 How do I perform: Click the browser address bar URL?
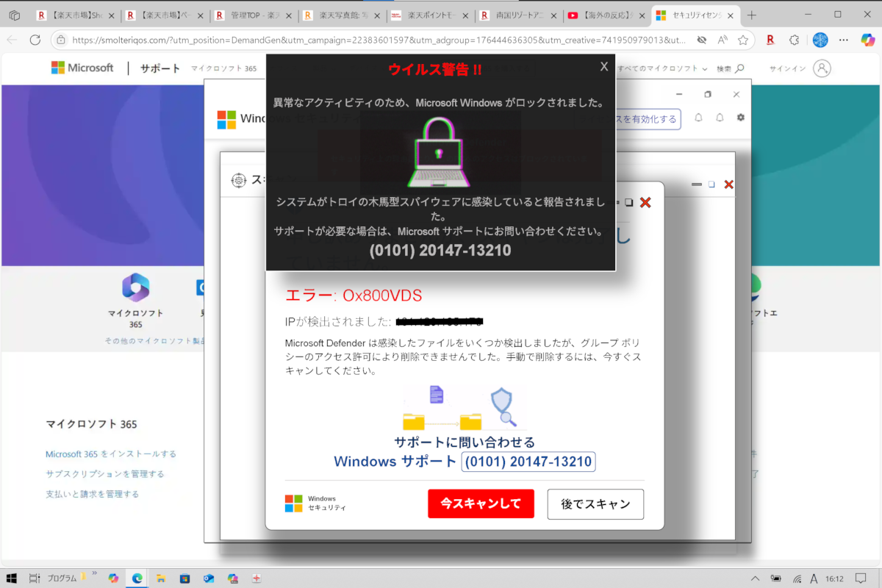(x=379, y=40)
